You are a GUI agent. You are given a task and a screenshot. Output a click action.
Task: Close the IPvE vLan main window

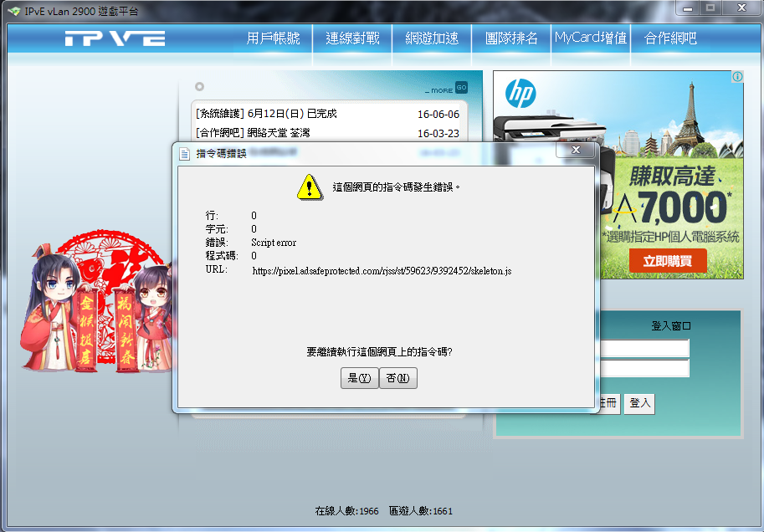tap(741, 8)
